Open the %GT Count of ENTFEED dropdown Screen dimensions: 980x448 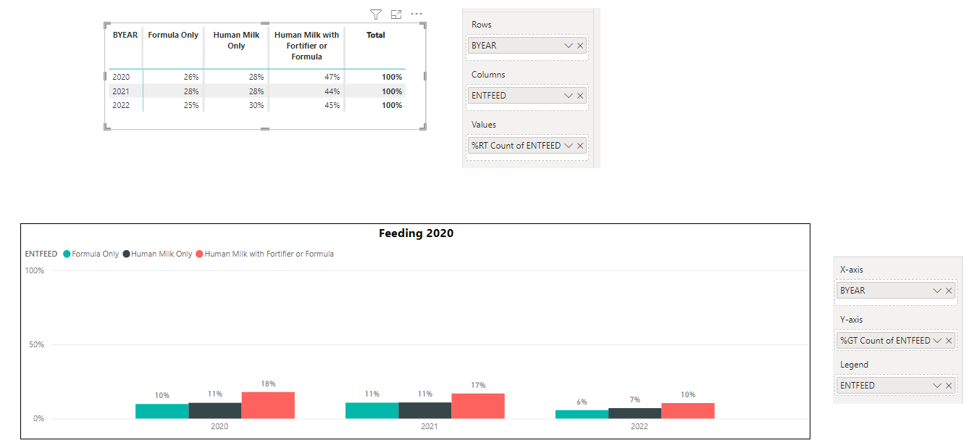click(937, 341)
